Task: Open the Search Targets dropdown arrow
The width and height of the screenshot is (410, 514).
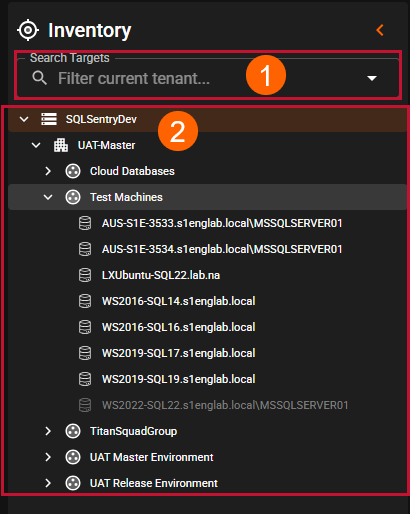Action: [372, 78]
